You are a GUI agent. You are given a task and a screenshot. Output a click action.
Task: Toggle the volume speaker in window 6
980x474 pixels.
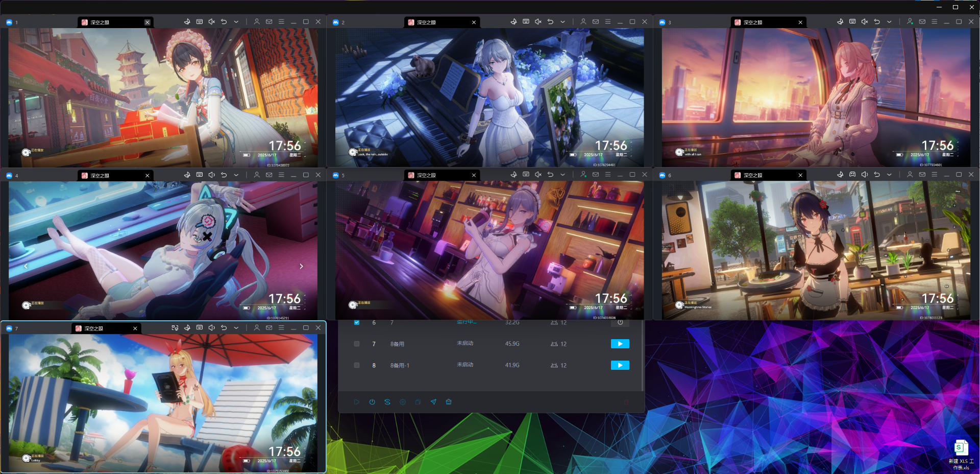tap(865, 175)
